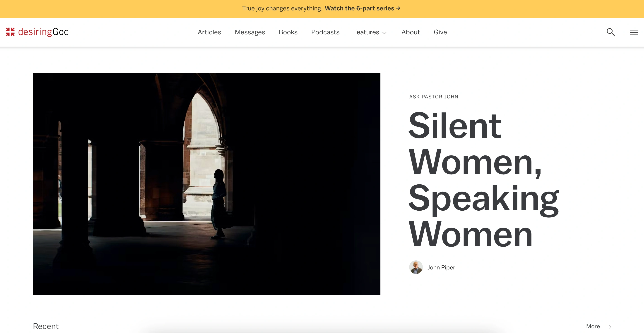The height and width of the screenshot is (333, 644).
Task: Click the search magnifier icon
Action: point(610,32)
